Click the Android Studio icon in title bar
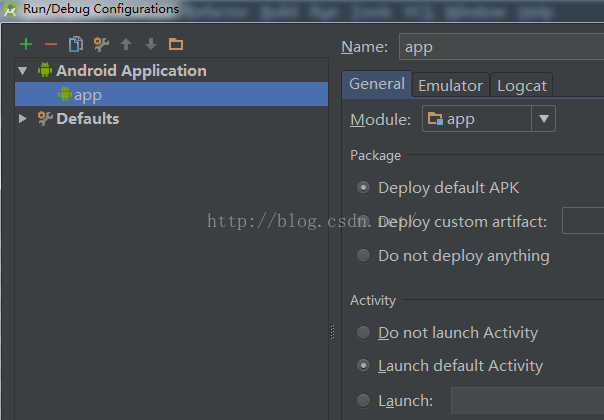 tap(10, 9)
